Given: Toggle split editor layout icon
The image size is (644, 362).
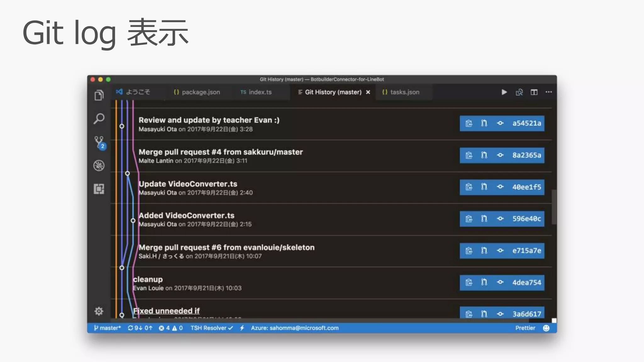Looking at the screenshot, I should [534, 92].
